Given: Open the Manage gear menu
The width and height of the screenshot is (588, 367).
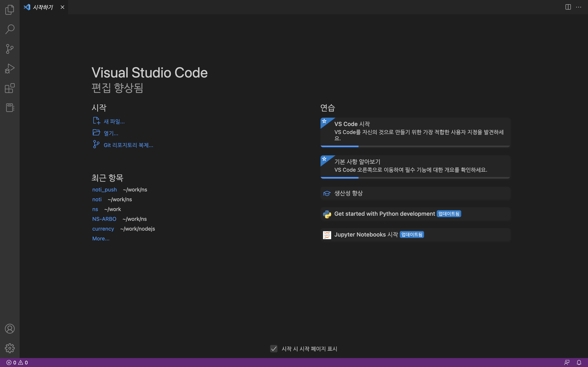Looking at the screenshot, I should click(x=10, y=348).
